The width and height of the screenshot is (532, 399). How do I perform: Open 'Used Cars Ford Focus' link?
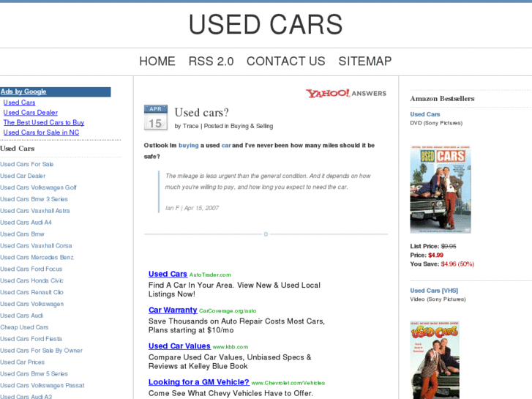tap(31, 269)
